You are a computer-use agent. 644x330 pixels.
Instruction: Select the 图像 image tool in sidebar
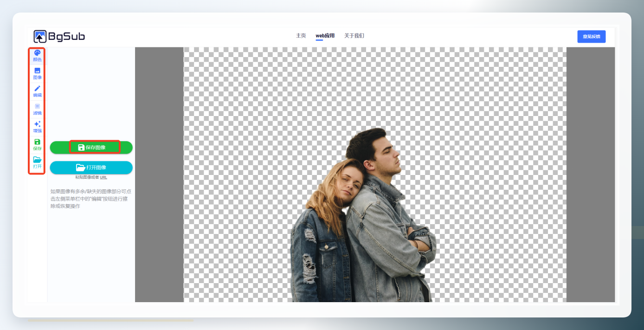click(x=37, y=73)
